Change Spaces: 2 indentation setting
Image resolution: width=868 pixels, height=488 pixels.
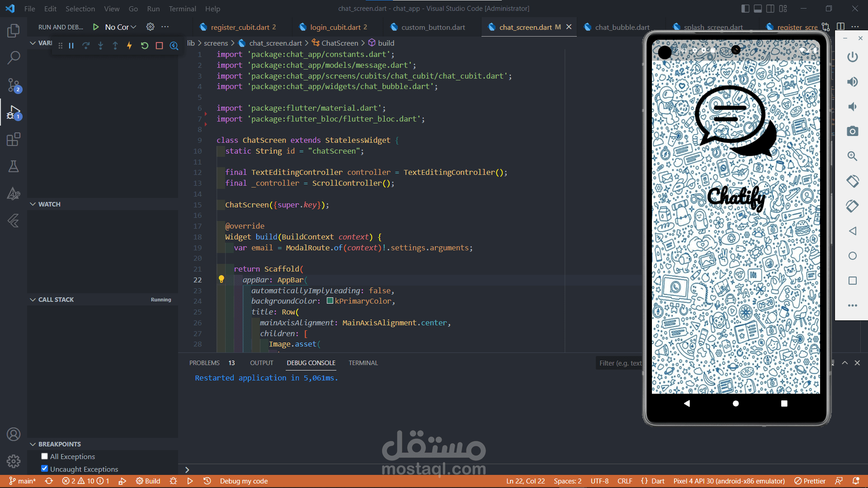click(568, 481)
